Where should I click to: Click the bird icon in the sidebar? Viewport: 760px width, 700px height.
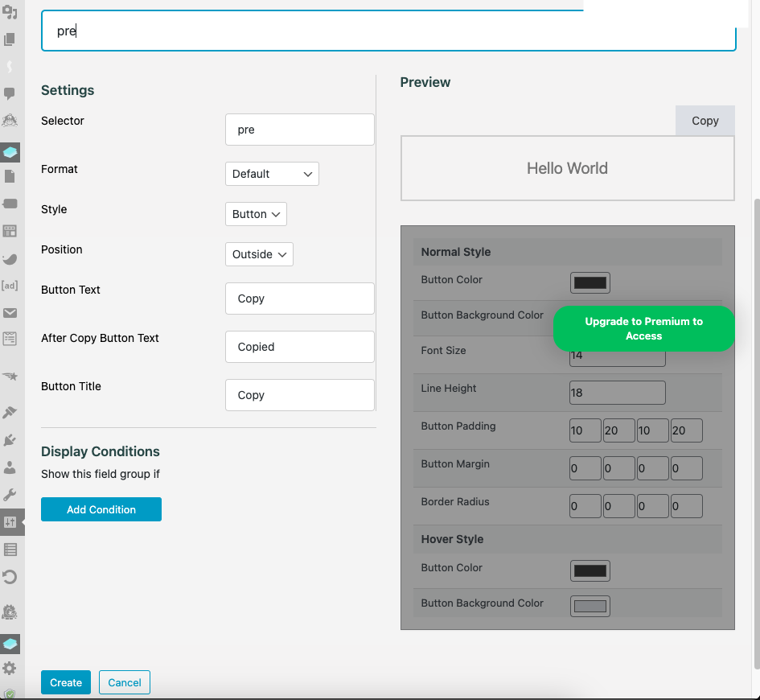[x=10, y=259]
